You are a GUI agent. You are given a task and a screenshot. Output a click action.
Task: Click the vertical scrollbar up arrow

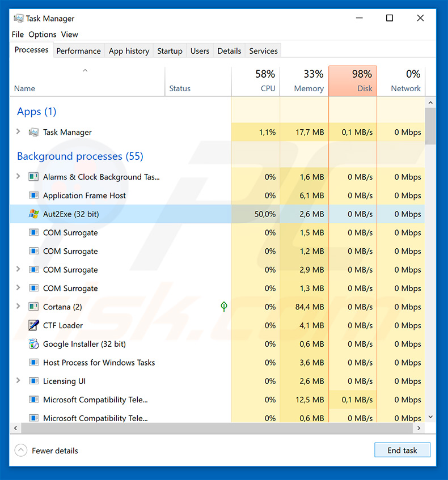coord(430,103)
